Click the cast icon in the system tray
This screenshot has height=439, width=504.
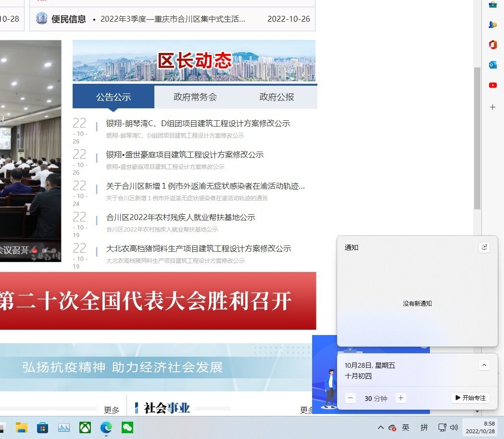[x=441, y=427]
